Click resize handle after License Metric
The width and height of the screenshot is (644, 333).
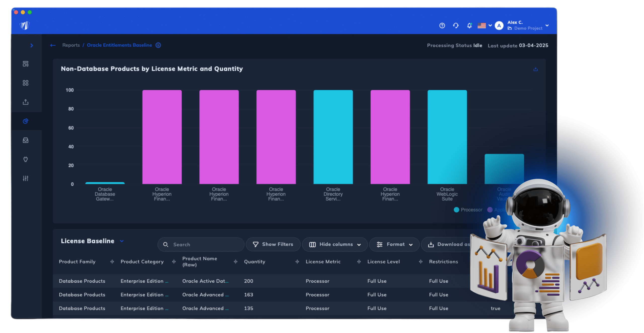pos(359,262)
